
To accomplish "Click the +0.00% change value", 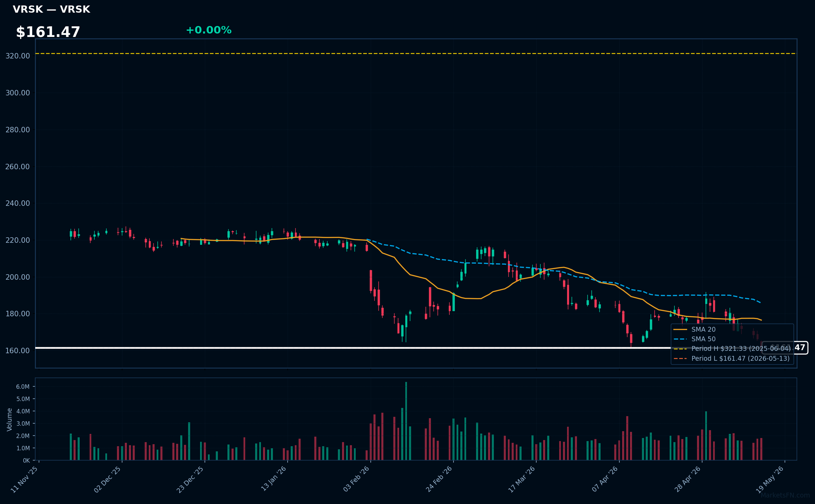I will [209, 30].
